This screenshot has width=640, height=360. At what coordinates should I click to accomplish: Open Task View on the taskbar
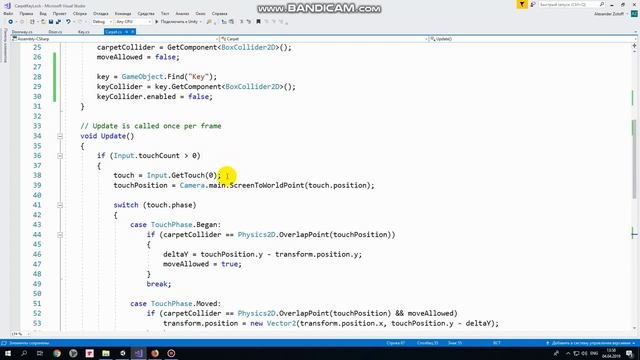(x=40, y=353)
